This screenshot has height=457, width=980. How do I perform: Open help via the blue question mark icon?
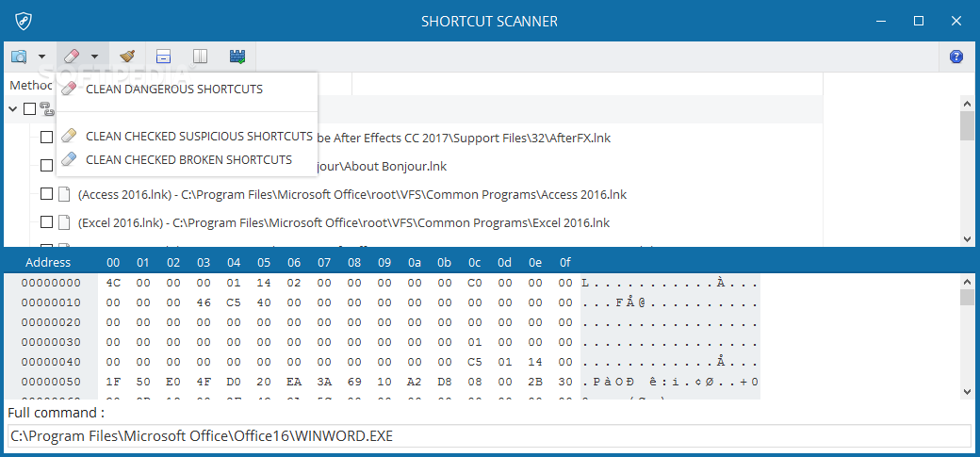(x=956, y=57)
